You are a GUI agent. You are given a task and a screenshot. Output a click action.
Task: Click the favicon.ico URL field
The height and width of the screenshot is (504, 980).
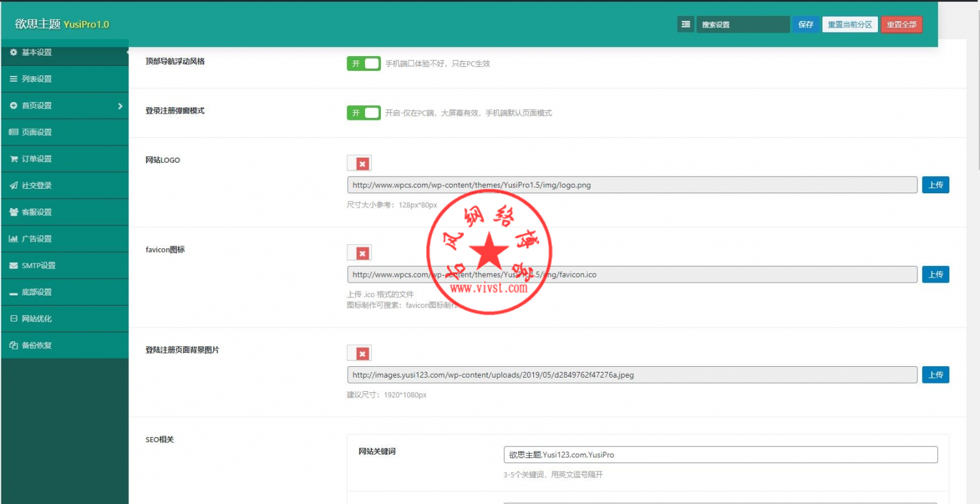(x=632, y=274)
